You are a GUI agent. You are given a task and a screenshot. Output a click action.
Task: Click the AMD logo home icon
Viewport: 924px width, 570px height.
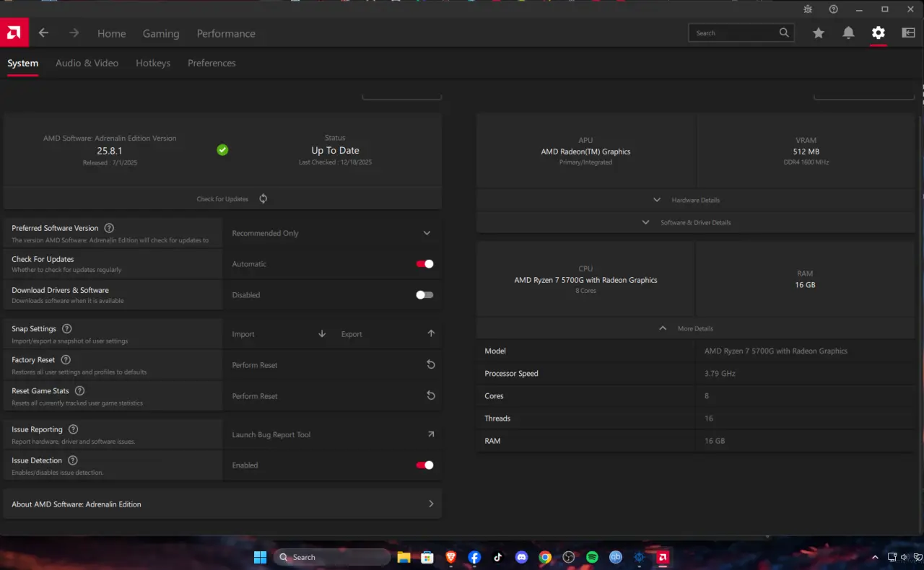pyautogui.click(x=14, y=32)
